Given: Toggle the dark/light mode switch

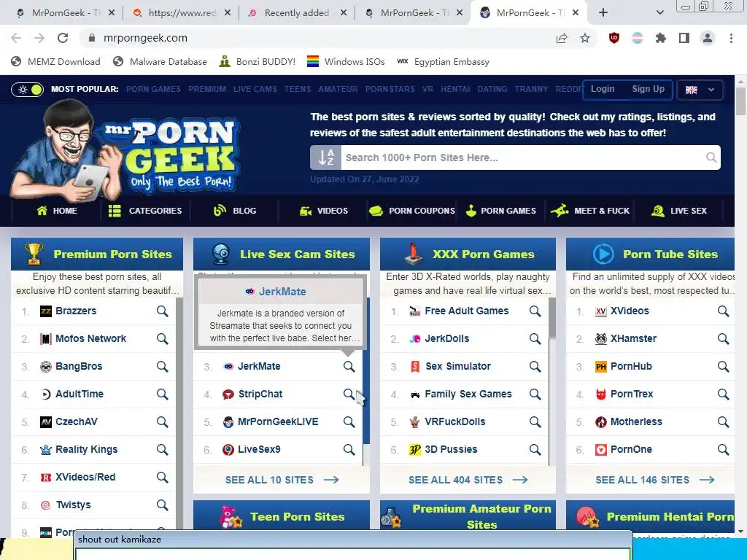Looking at the screenshot, I should [x=28, y=89].
